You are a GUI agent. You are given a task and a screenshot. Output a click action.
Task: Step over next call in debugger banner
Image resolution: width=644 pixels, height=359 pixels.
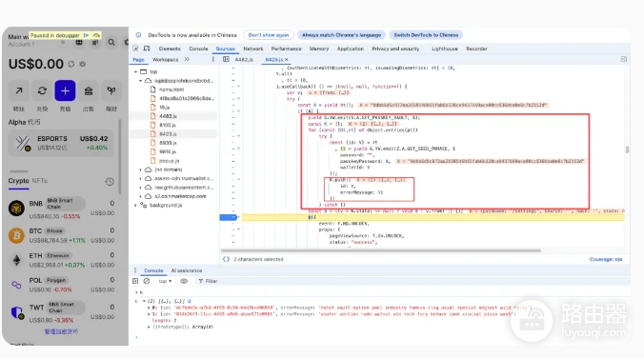pyautogui.click(x=96, y=35)
